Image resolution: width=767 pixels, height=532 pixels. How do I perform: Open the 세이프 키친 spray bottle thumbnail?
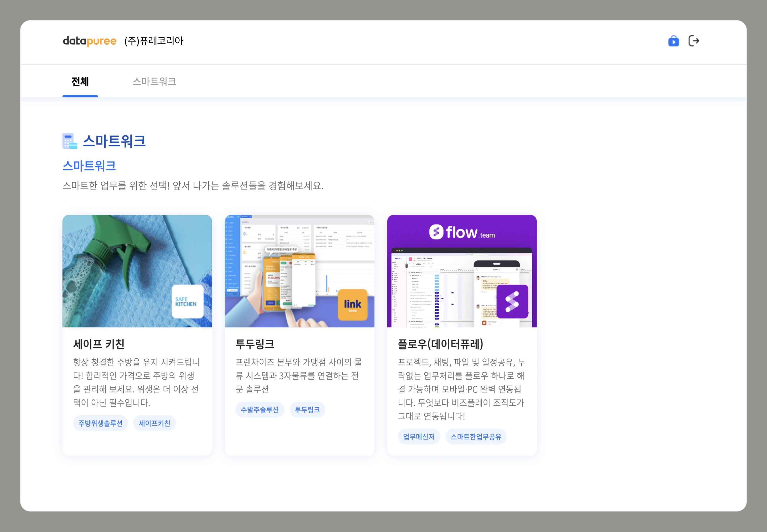point(137,271)
